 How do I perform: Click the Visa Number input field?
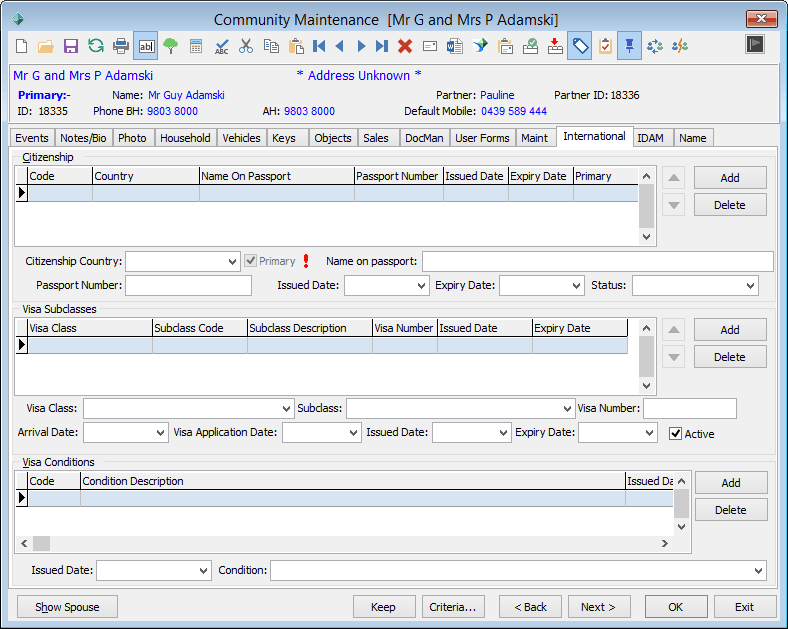click(x=690, y=408)
